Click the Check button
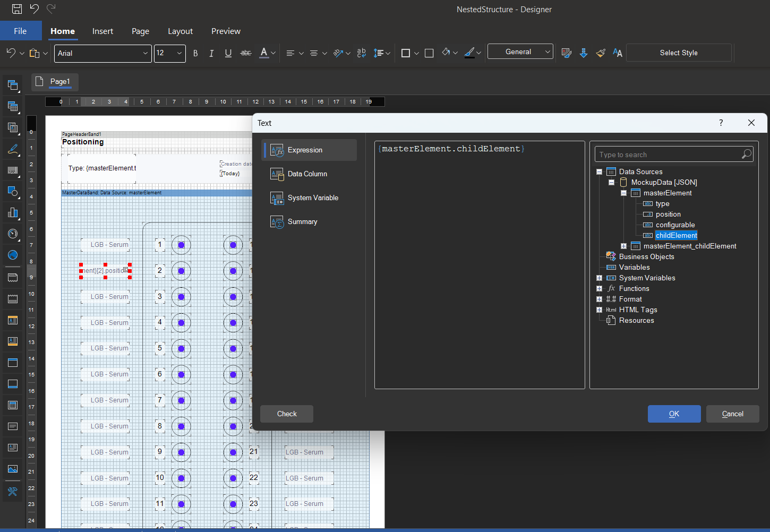The height and width of the screenshot is (532, 770). (x=287, y=414)
